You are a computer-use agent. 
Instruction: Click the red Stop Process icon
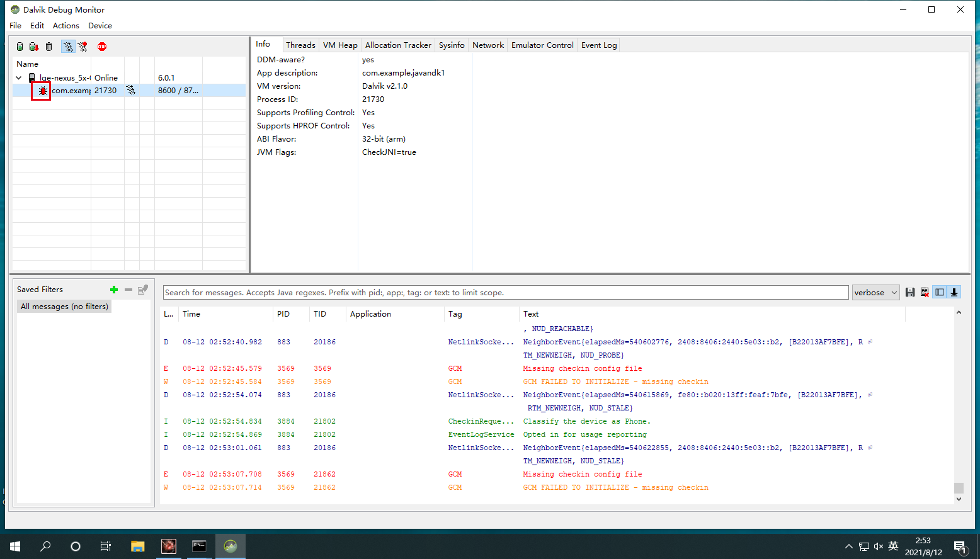(102, 47)
